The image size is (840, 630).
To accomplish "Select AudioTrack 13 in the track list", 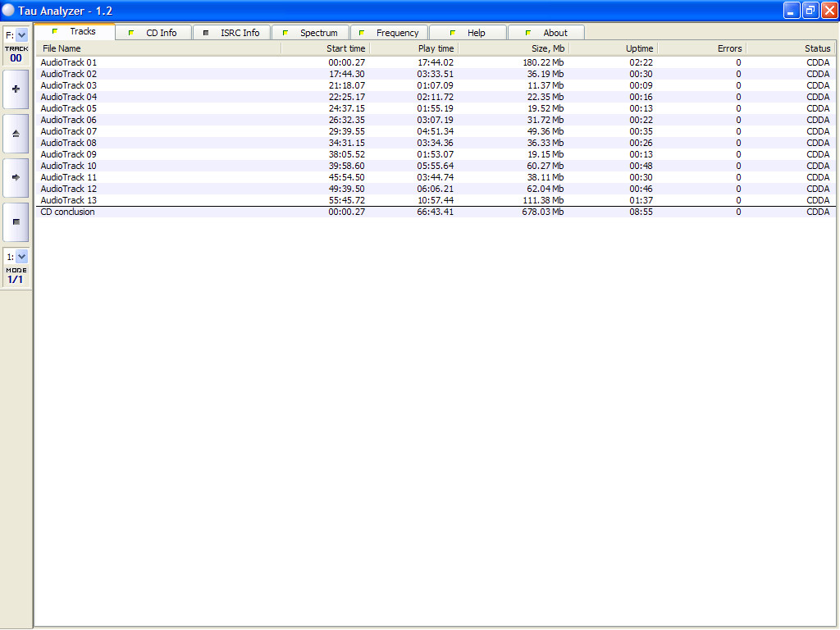I will click(x=69, y=200).
